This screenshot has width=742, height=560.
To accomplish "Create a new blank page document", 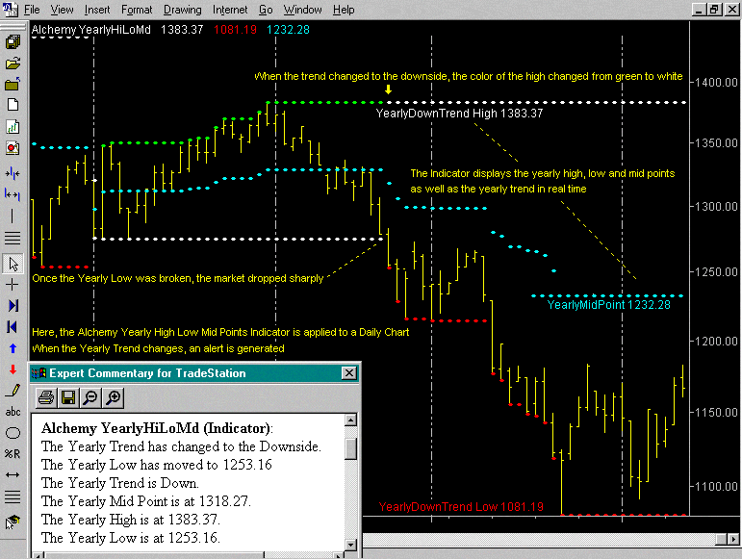I will [x=13, y=105].
